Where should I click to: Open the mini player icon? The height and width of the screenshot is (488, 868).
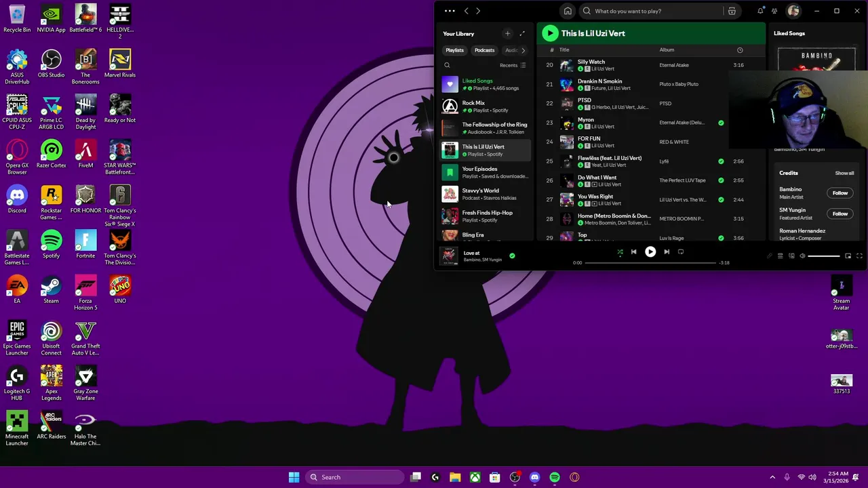click(x=848, y=256)
